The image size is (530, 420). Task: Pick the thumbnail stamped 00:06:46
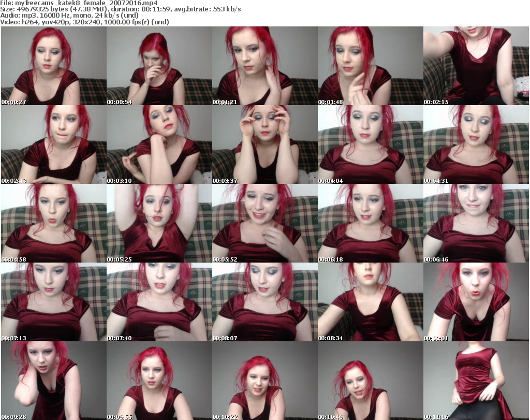tap(476, 224)
